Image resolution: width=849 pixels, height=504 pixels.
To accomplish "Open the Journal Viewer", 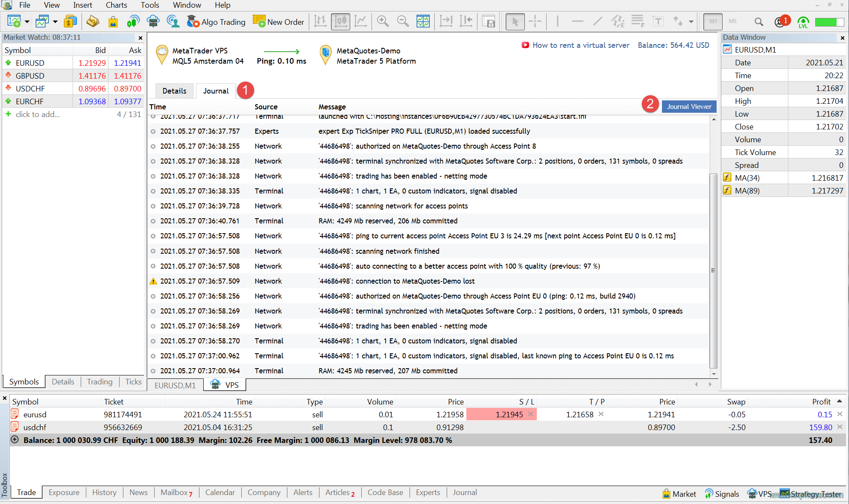I will pyautogui.click(x=689, y=106).
